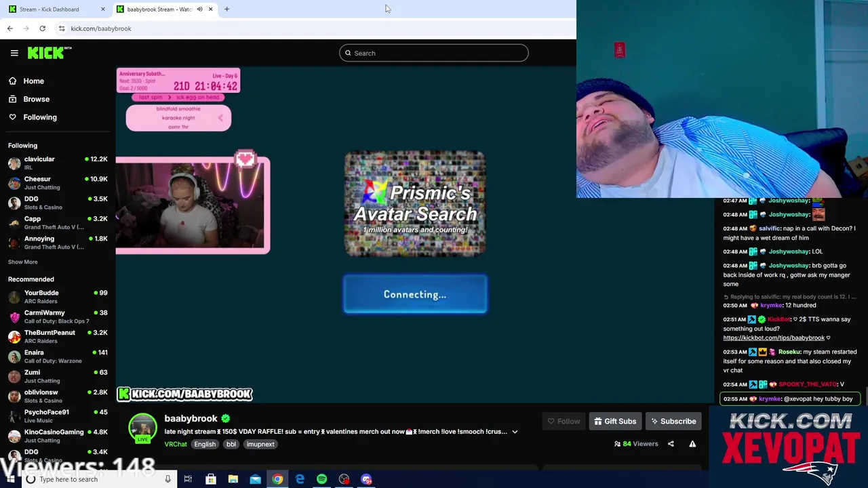Select the bbl tag
This screenshot has height=488, width=868.
point(231,444)
